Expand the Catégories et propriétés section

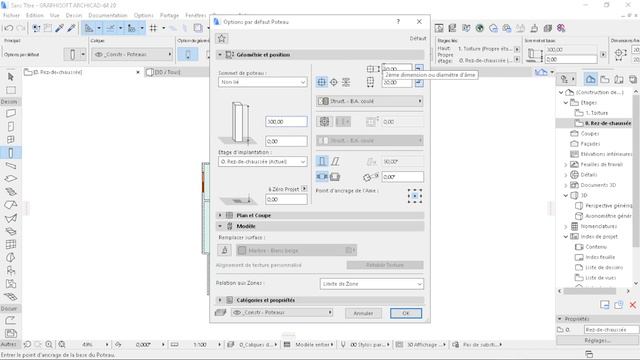(x=220, y=300)
